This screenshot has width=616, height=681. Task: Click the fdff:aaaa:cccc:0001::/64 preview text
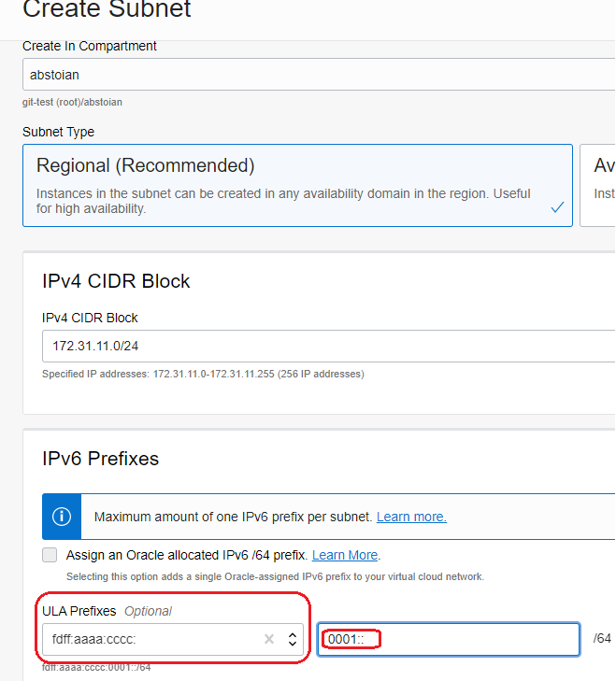96,667
